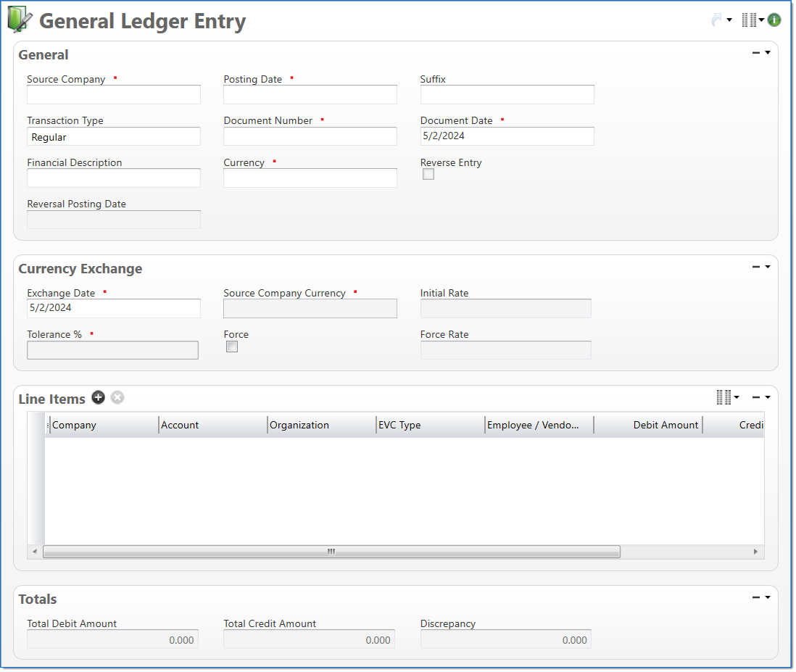Click the scroll right arrow in Line Items
This screenshot has height=672, width=796.
point(756,552)
